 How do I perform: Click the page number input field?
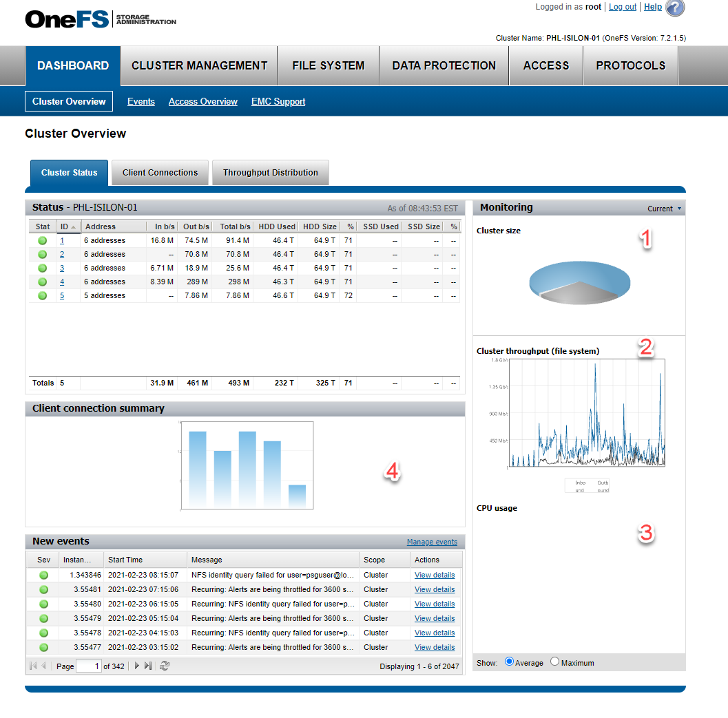pos(90,666)
